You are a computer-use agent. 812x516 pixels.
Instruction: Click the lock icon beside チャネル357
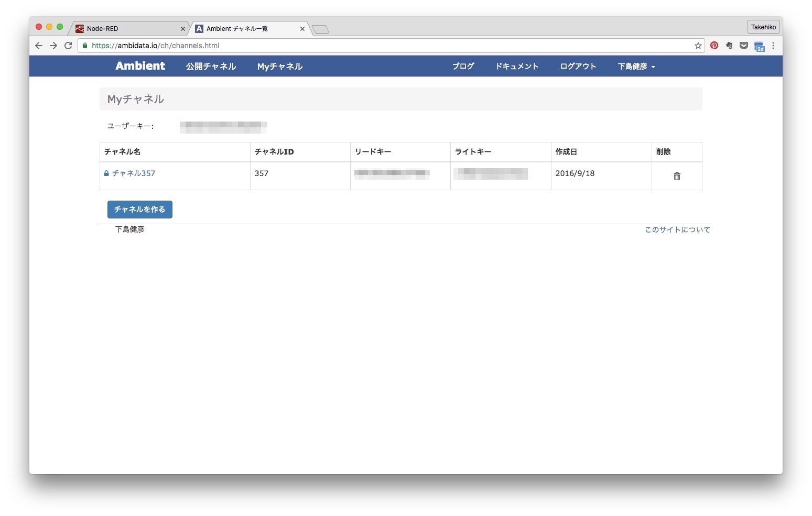point(106,173)
